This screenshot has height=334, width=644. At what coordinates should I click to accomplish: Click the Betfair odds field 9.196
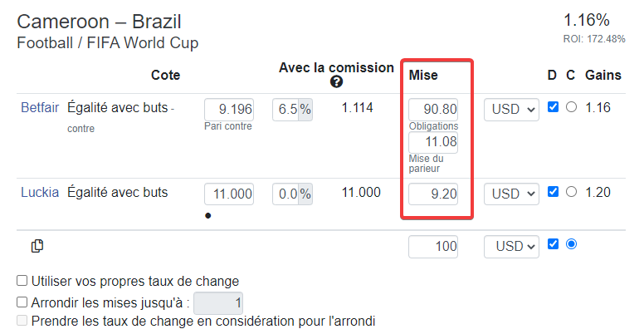[229, 110]
